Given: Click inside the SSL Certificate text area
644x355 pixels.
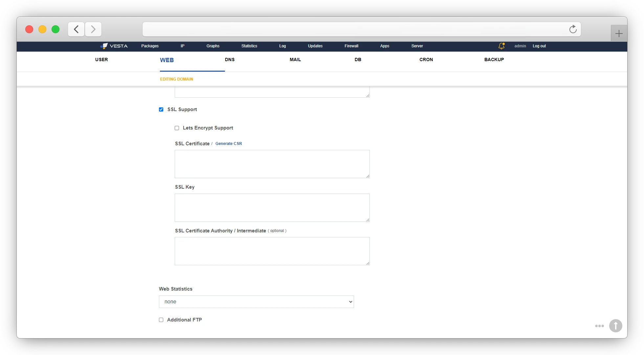Looking at the screenshot, I should pos(272,164).
